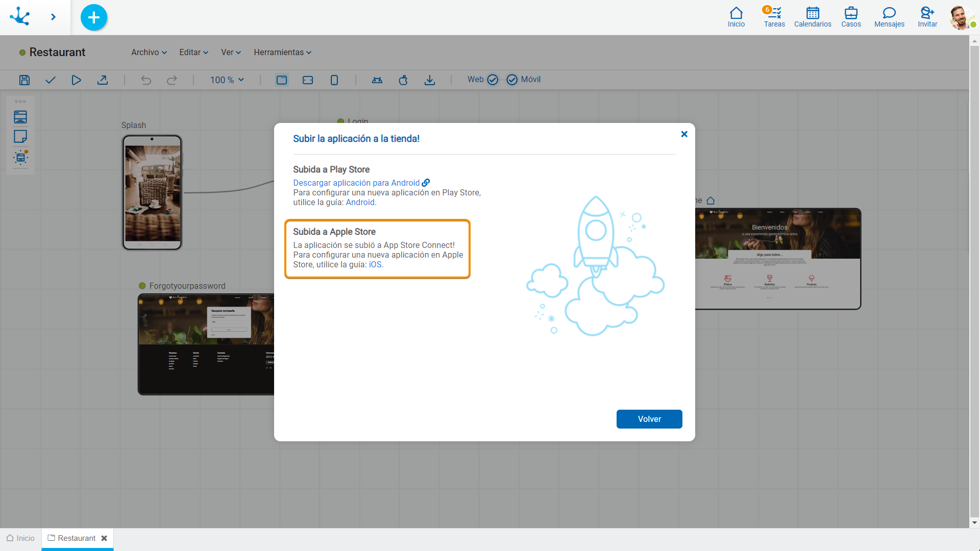
Task: Click Volver button to go back
Action: (650, 419)
